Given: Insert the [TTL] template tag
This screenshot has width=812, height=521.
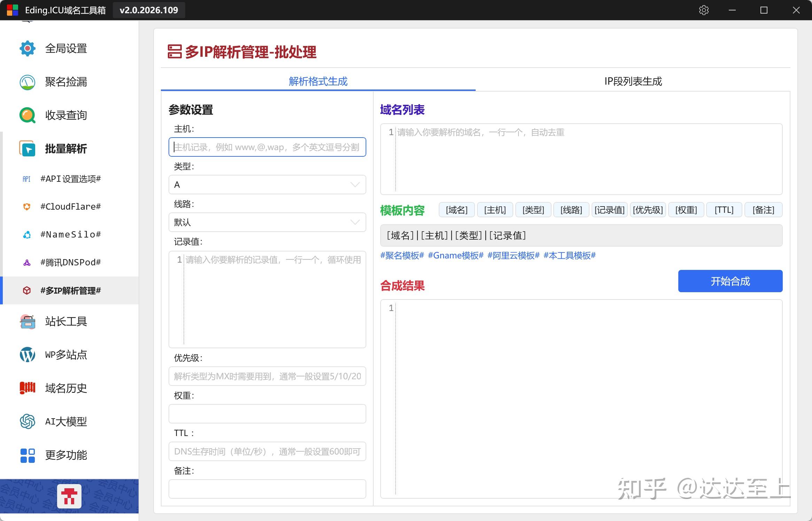Looking at the screenshot, I should click(x=724, y=209).
